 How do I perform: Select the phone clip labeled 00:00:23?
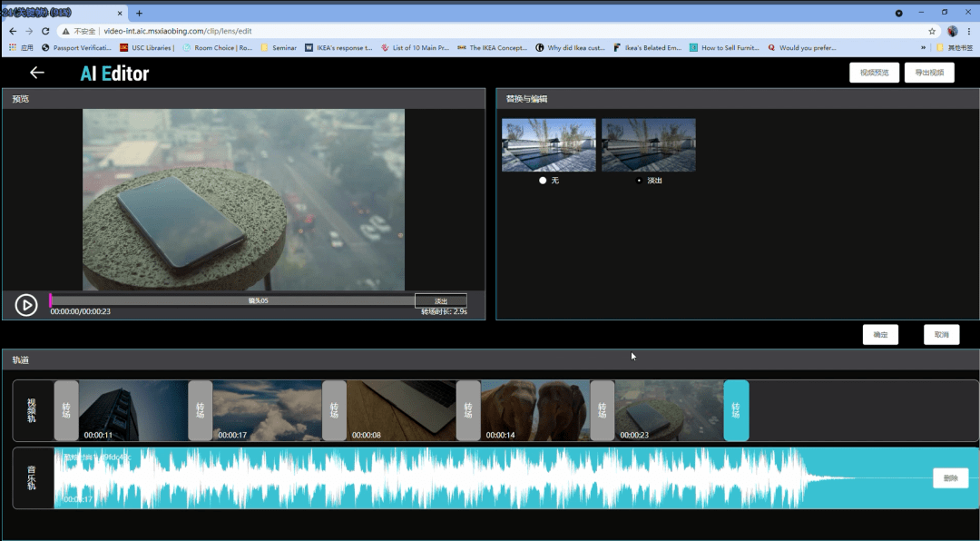[x=669, y=410]
